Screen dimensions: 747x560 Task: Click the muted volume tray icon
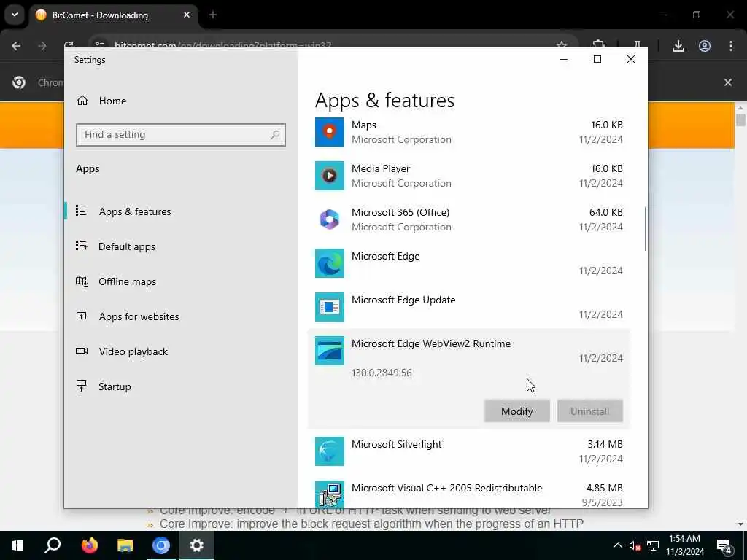[635, 545]
